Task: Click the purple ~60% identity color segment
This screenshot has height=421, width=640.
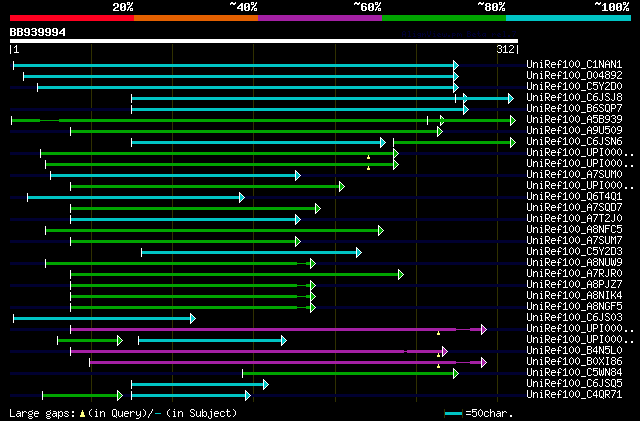Action: pos(320,18)
